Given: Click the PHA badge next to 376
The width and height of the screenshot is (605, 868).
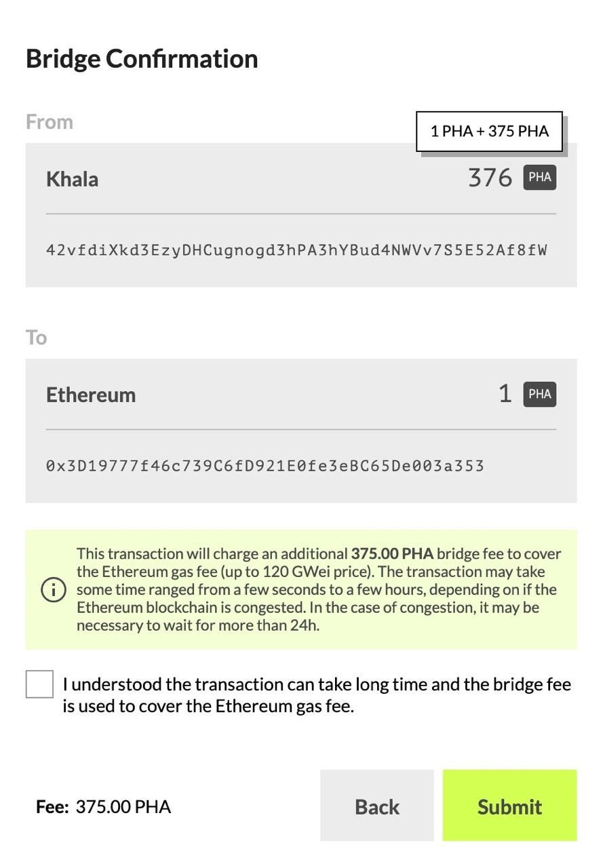Looking at the screenshot, I should click(x=539, y=178).
